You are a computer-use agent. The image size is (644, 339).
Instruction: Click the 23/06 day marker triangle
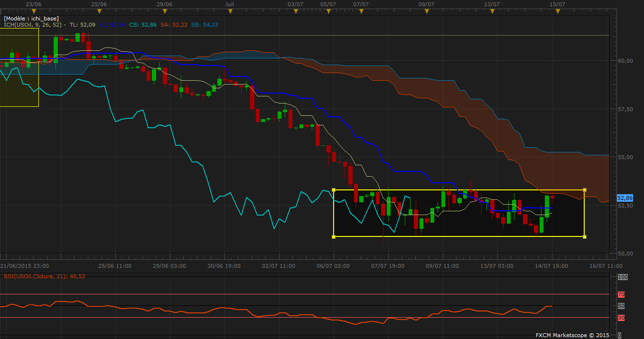tap(34, 11)
